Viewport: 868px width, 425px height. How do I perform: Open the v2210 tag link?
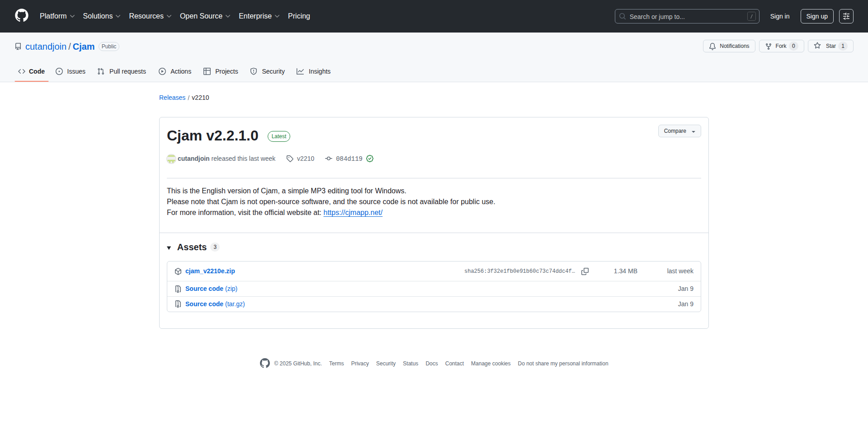tap(306, 159)
